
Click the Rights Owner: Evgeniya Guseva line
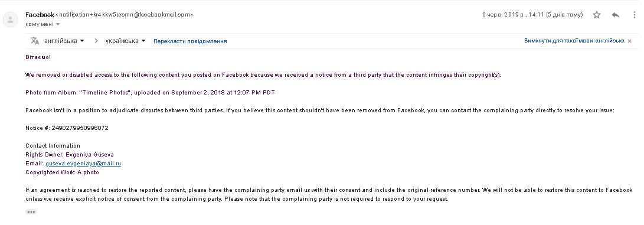(70, 154)
